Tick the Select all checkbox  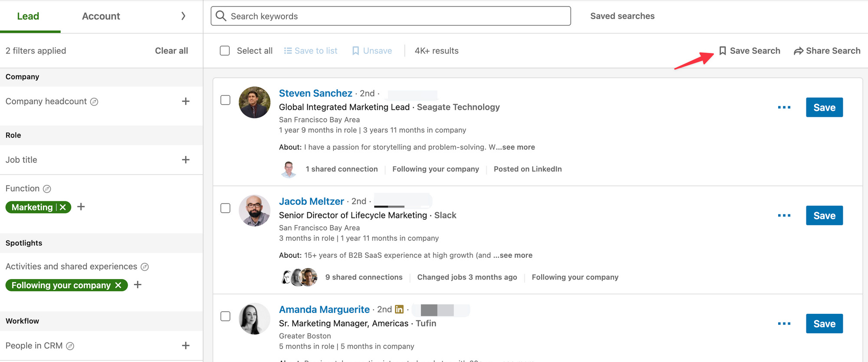coord(225,51)
